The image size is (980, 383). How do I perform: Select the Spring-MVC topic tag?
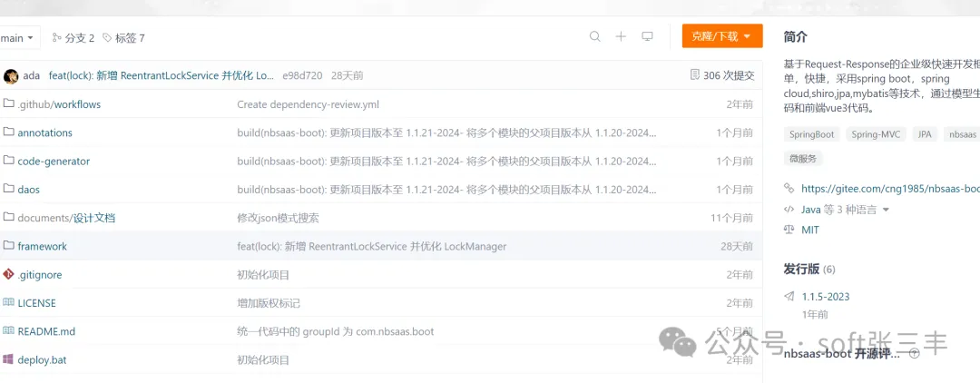(876, 133)
